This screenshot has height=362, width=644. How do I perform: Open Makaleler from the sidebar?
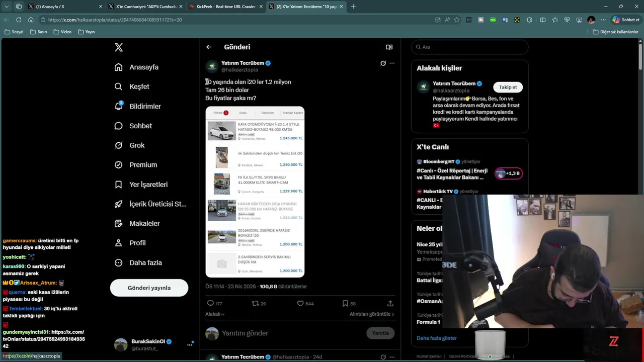click(x=137, y=223)
